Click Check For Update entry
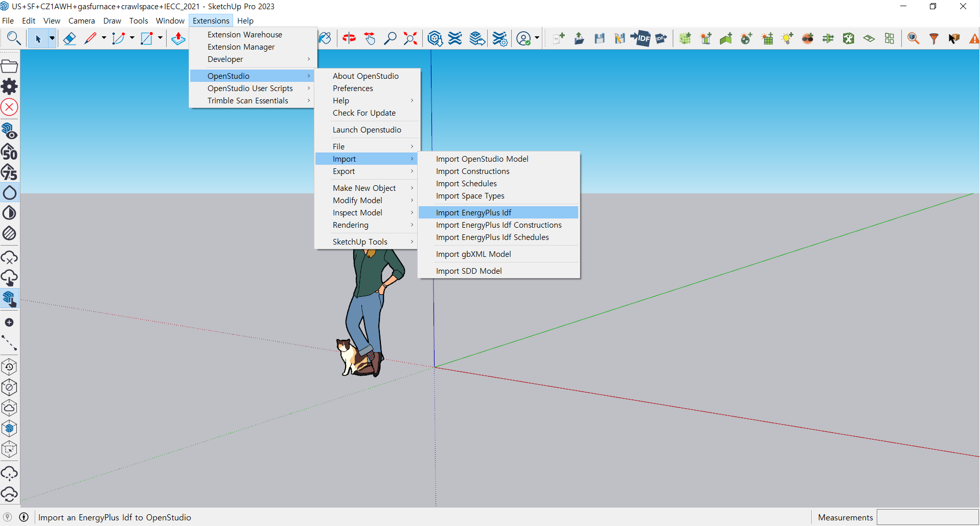 pyautogui.click(x=366, y=113)
